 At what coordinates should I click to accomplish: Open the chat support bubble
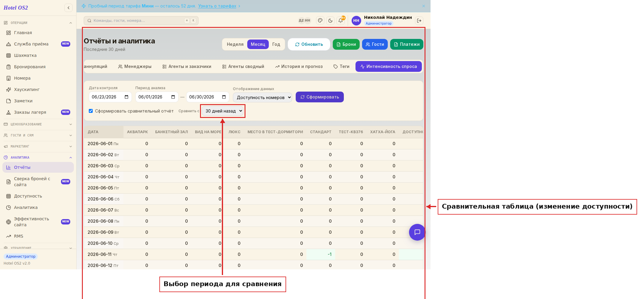pos(417,232)
